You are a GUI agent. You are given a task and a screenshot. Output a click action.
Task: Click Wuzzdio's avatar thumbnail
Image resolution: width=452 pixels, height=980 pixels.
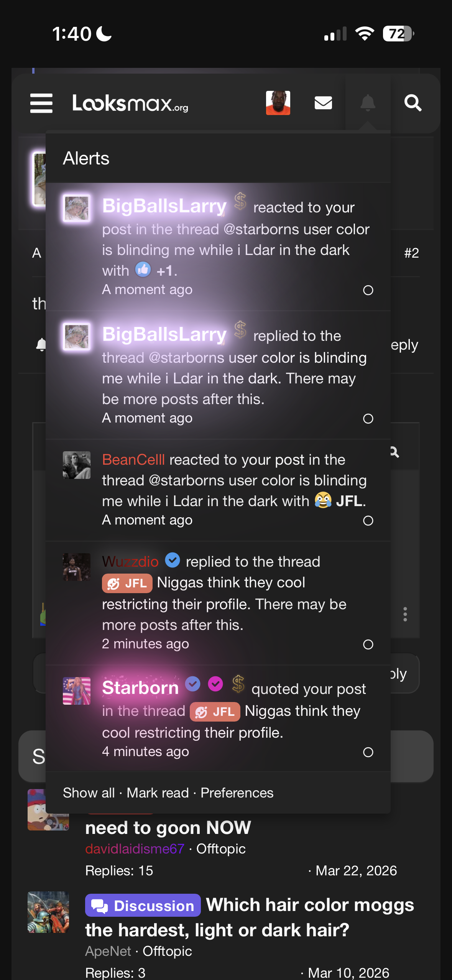[77, 567]
